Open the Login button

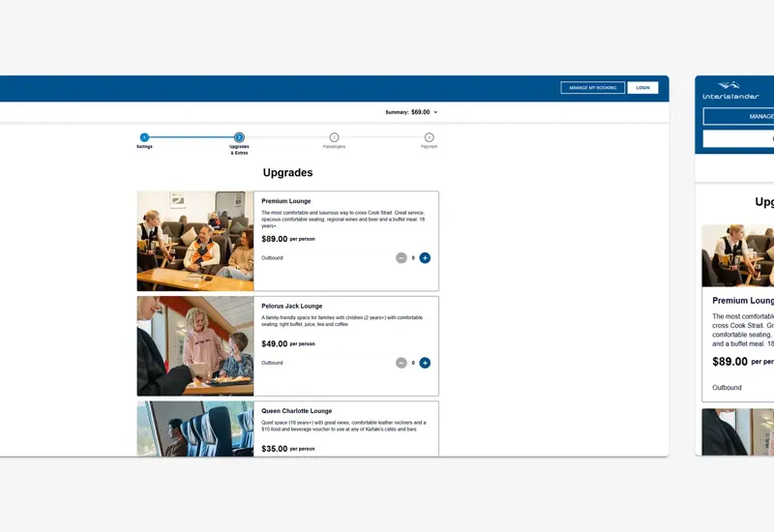pos(642,88)
